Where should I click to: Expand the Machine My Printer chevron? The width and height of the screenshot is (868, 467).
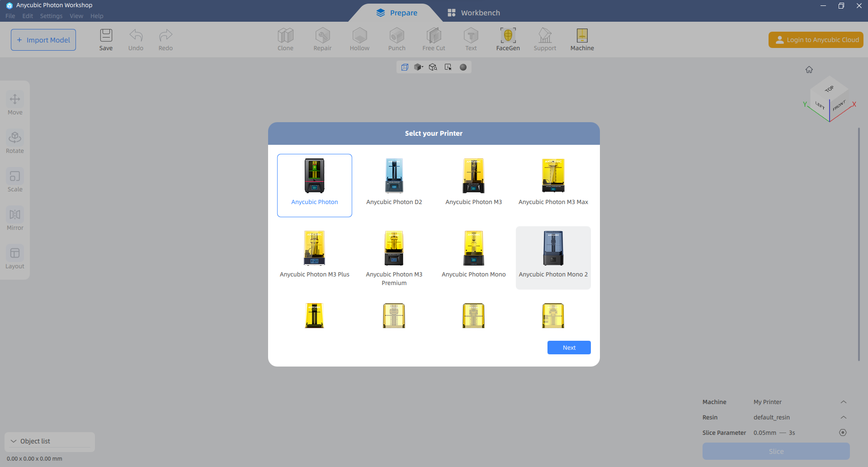click(843, 402)
